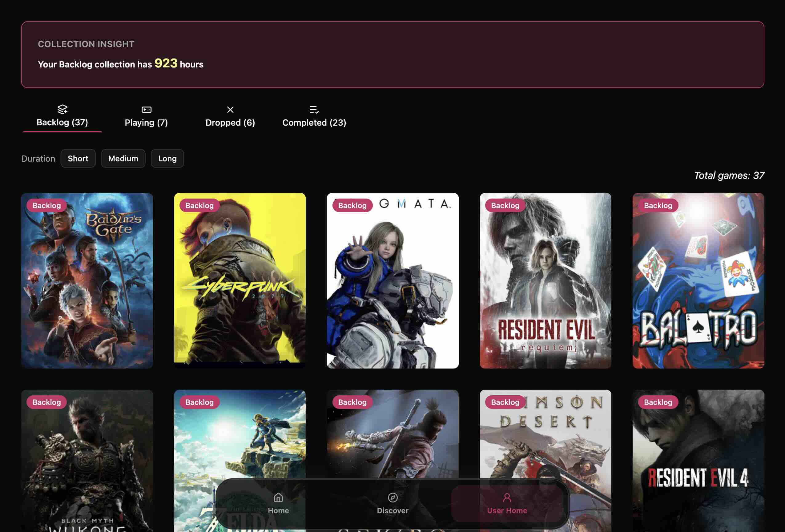The height and width of the screenshot is (532, 785).
Task: Filter by Short duration
Action: click(78, 159)
